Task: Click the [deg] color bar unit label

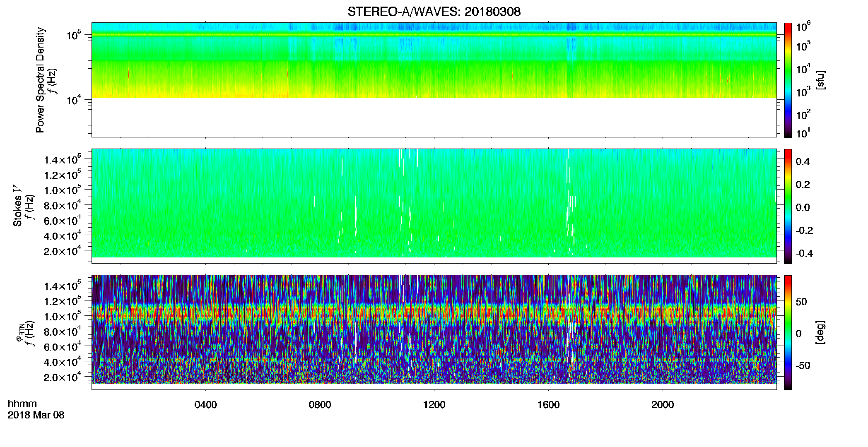Action: click(x=820, y=332)
